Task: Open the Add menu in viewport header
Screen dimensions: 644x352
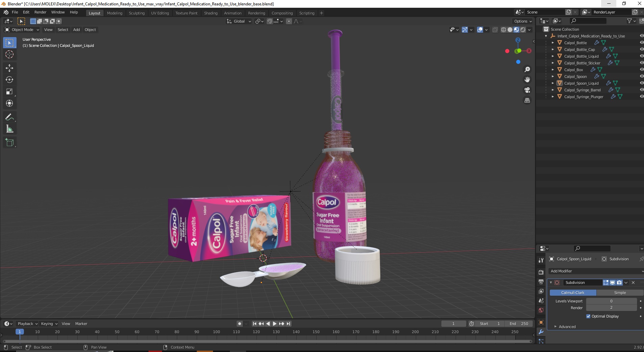Action: (77, 30)
